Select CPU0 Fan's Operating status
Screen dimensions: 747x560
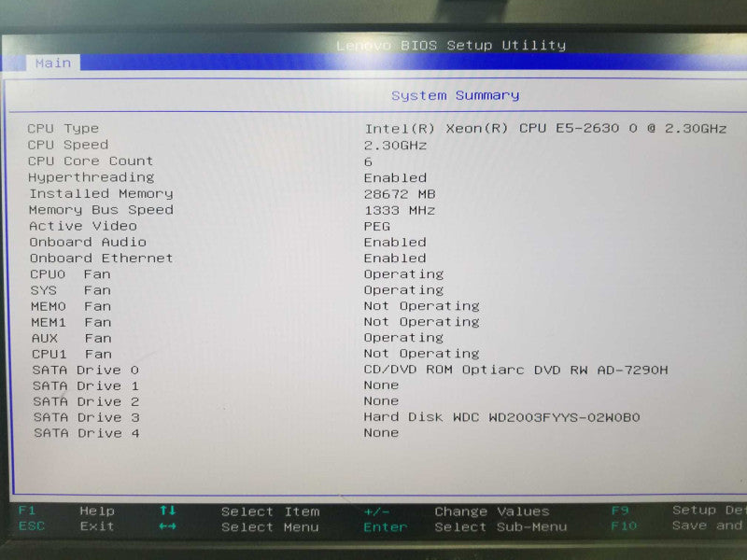(x=404, y=274)
